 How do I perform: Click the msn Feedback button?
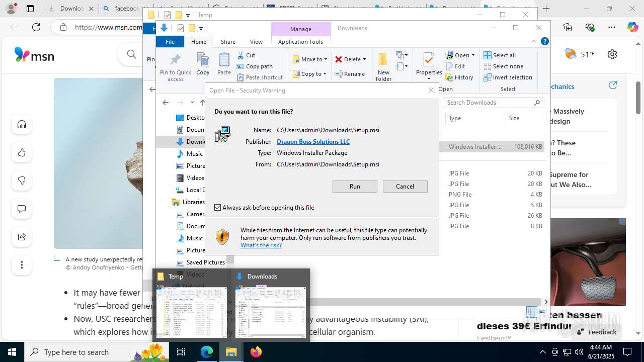pos(597,332)
